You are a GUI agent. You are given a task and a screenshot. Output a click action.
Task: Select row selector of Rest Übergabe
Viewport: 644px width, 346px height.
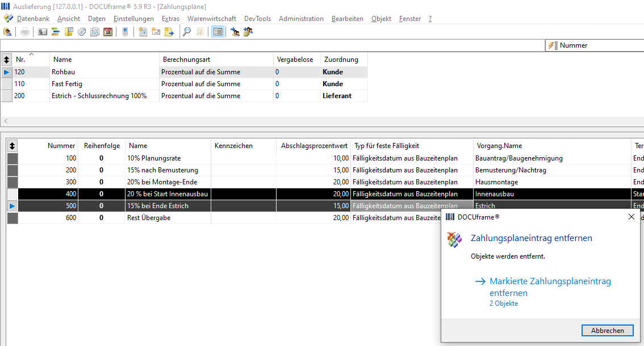(x=12, y=218)
